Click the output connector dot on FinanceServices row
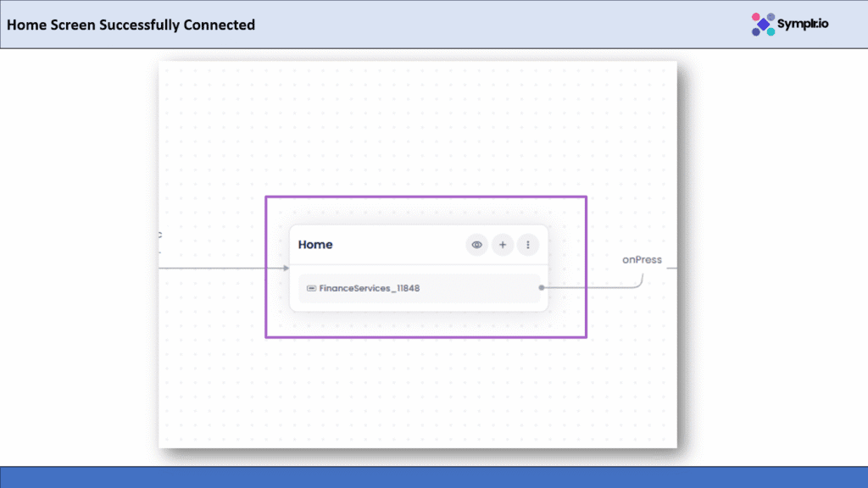Image resolution: width=868 pixels, height=488 pixels. click(x=542, y=288)
